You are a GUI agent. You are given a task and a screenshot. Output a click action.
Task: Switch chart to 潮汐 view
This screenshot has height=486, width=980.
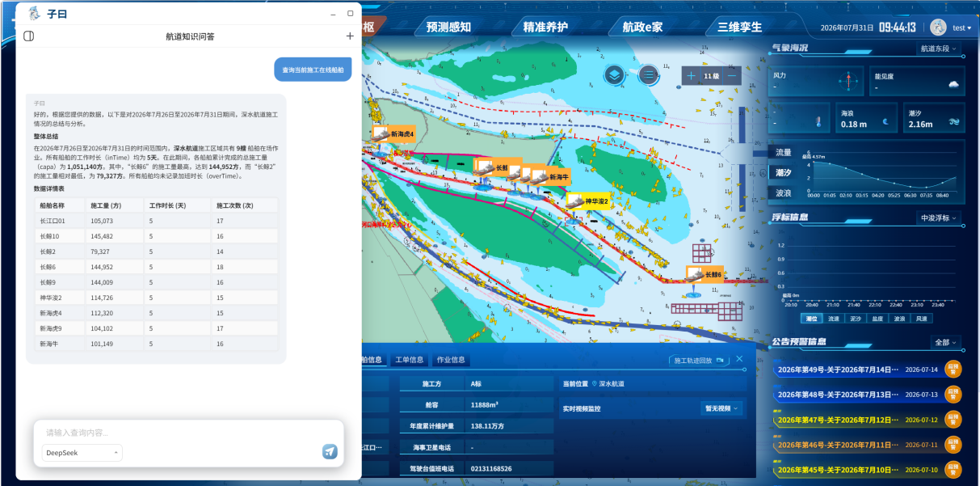point(784,173)
